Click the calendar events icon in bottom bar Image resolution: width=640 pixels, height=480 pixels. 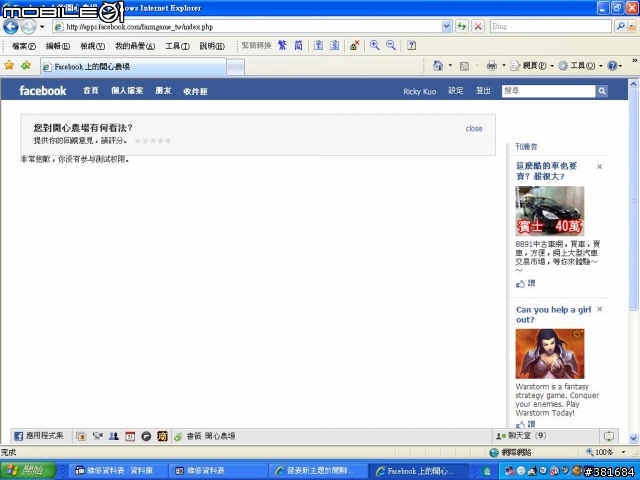tap(130, 436)
